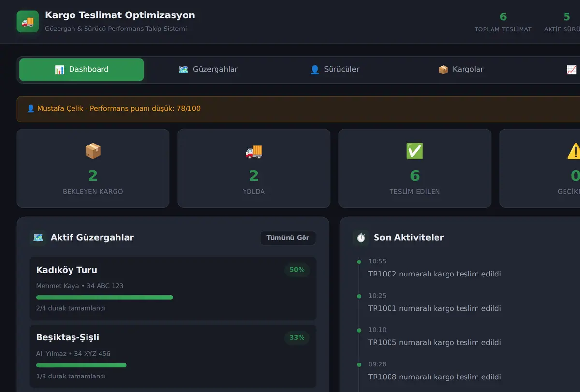
Task: Switch to the Güzergahlar tab
Action: (208, 70)
